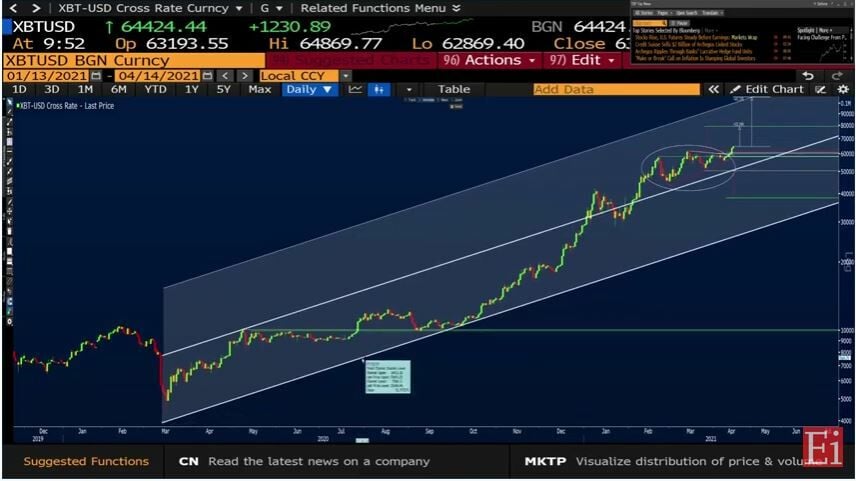This screenshot has width=856, height=481.
Task: Click the last price 64424.44
Action: tap(164, 26)
